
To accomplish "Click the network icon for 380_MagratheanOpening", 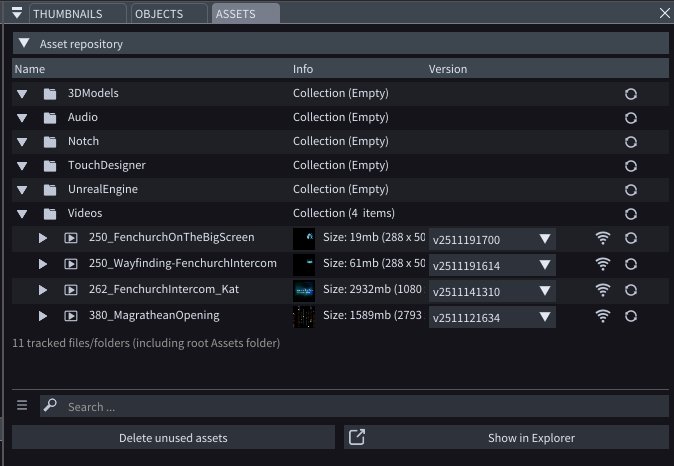I will click(602, 316).
